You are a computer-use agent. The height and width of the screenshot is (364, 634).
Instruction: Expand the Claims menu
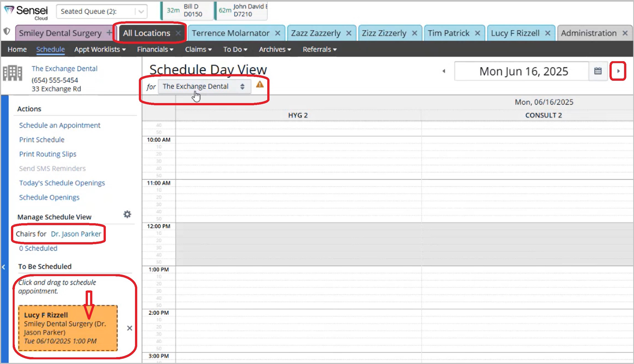tap(198, 49)
